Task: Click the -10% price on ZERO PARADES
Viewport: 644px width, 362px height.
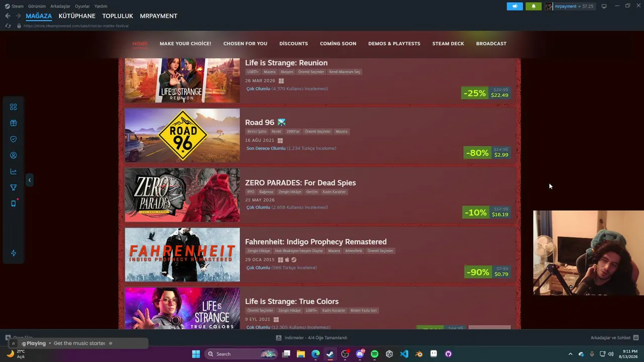Action: [487, 213]
